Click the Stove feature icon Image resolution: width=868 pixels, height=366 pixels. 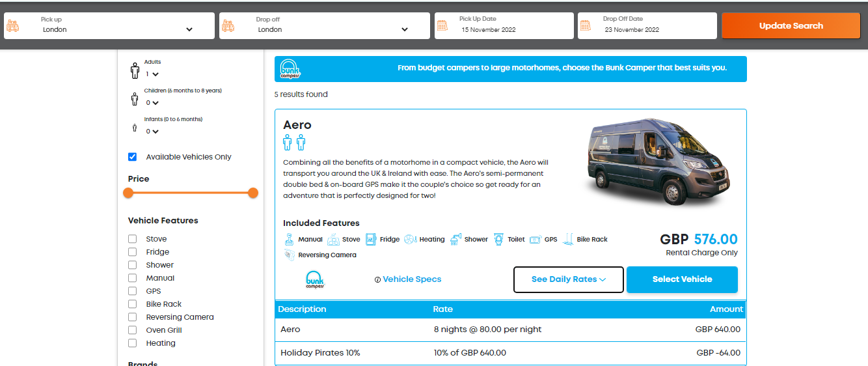pyautogui.click(x=333, y=239)
